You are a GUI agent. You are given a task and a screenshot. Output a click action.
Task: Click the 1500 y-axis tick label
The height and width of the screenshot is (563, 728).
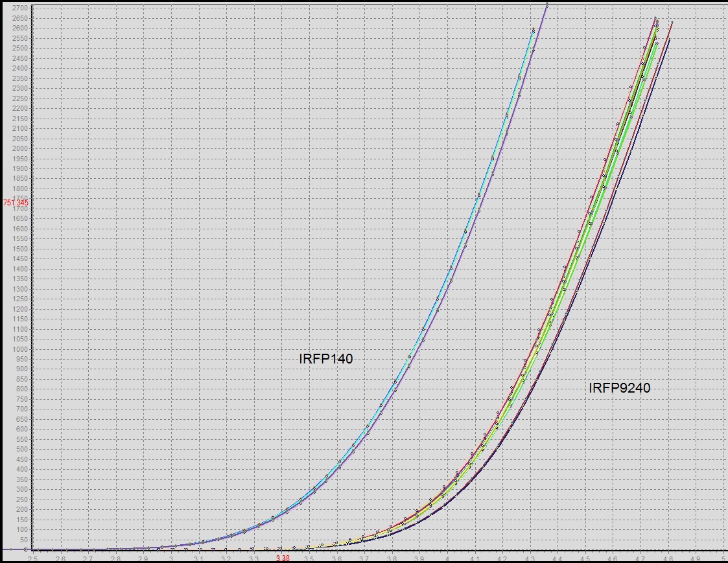pos(19,249)
